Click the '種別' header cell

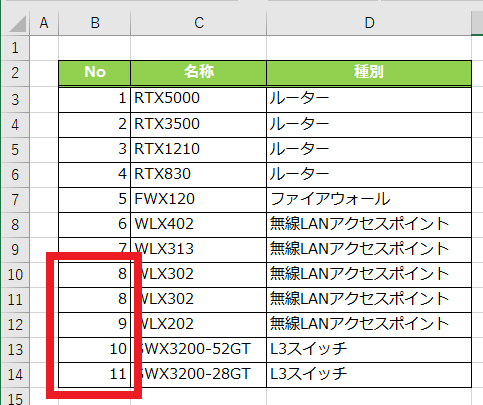click(x=369, y=73)
